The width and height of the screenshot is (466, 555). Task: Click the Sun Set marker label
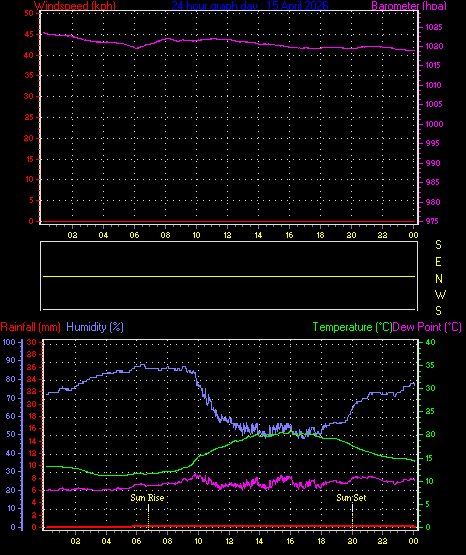[351, 498]
